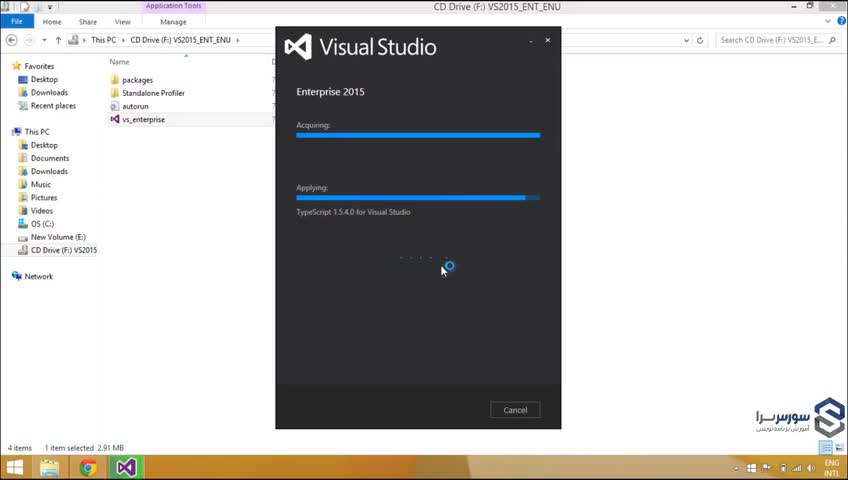848x480 pixels.
Task: Switch to large icons view layout
Action: click(x=839, y=448)
